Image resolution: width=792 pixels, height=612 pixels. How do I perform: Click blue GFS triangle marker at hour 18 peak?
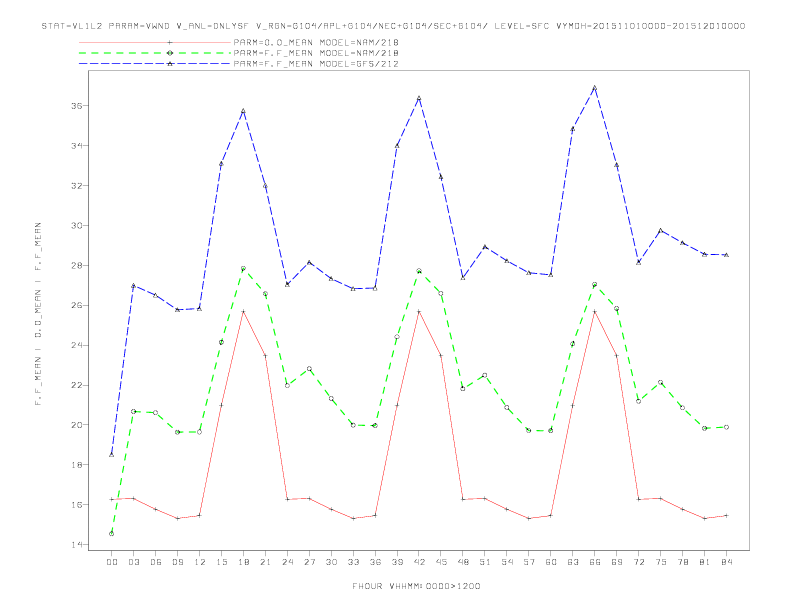tap(243, 111)
